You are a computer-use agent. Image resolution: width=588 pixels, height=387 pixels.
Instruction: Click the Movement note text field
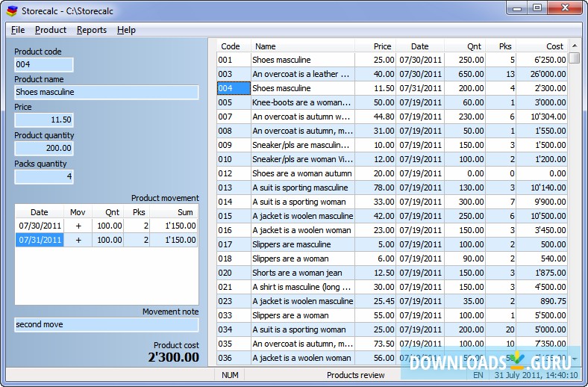(x=107, y=324)
